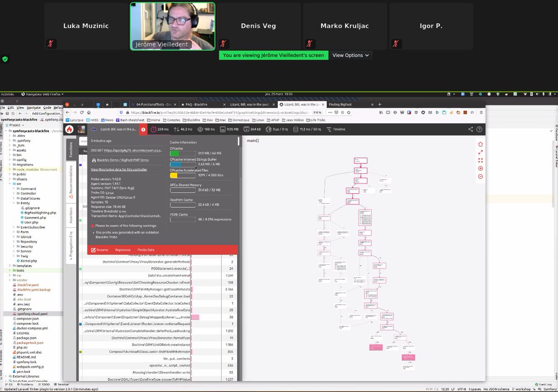This screenshot has width=558, height=392.
Task: Click Jérôme Vieilledent video thumbnail
Action: pos(173,26)
